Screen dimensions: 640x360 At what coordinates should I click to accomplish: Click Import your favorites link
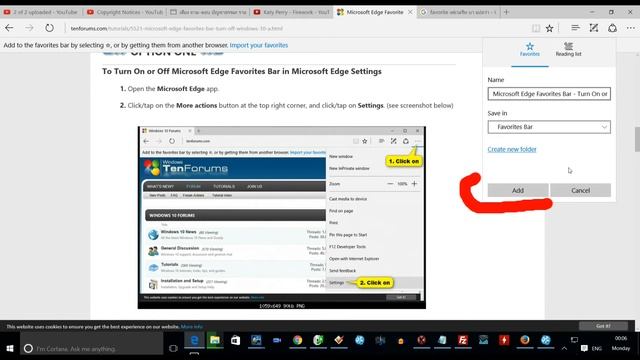pyautogui.click(x=259, y=45)
